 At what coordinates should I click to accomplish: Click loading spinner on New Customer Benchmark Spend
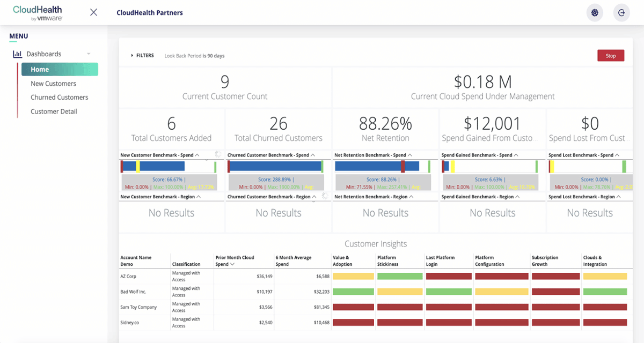point(217,154)
